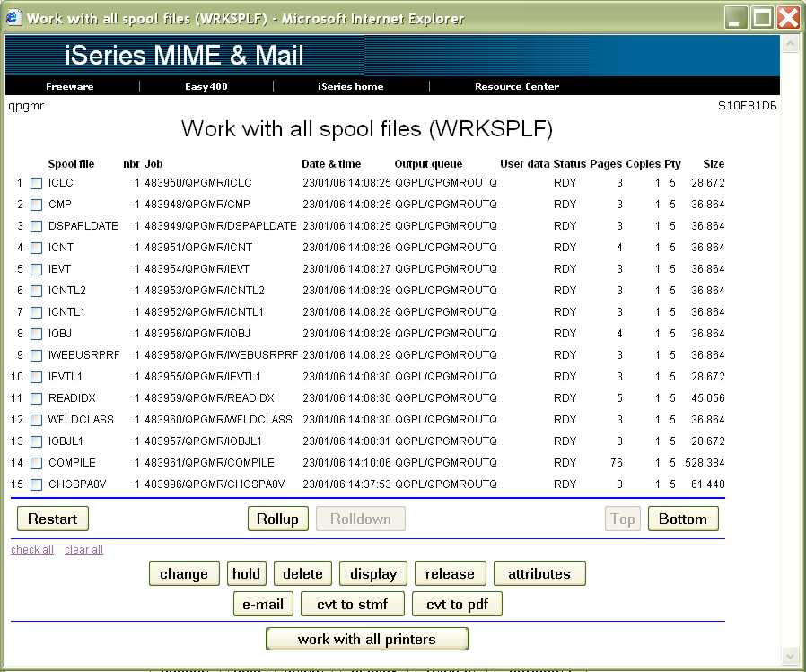Tick the checkbox for IEVTL1
This screenshot has width=806, height=672.
[x=36, y=377]
